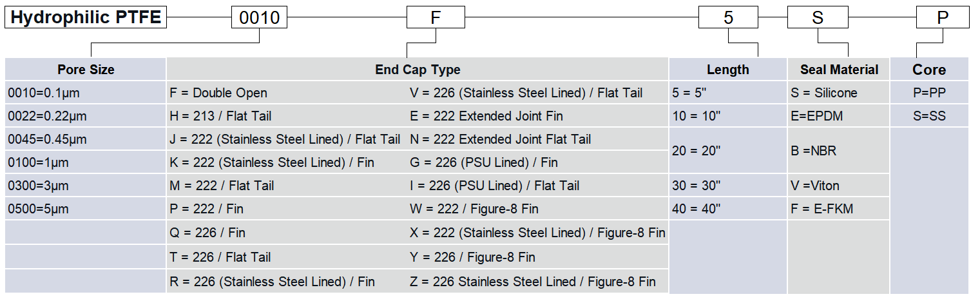The image size is (980, 301).
Task: Select the Length column header
Action: point(728,70)
